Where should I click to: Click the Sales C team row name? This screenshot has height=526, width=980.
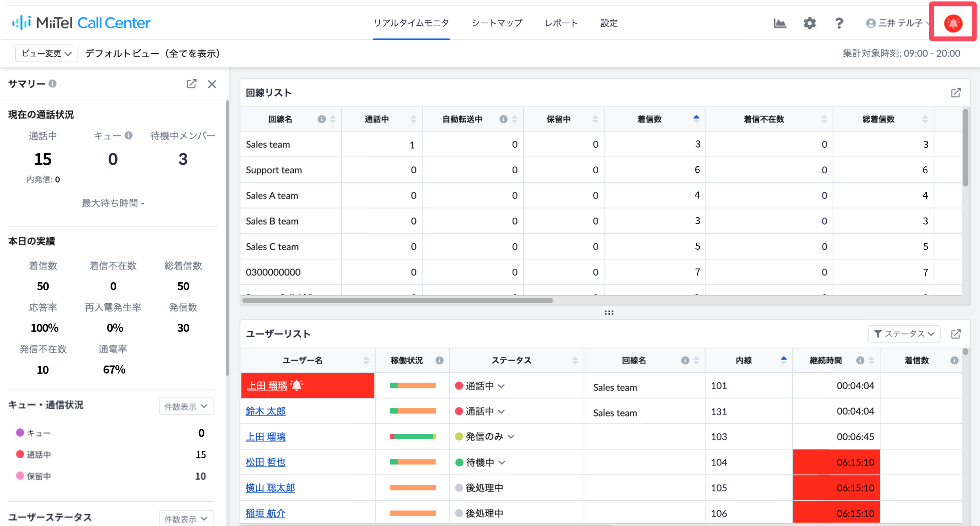tap(272, 246)
